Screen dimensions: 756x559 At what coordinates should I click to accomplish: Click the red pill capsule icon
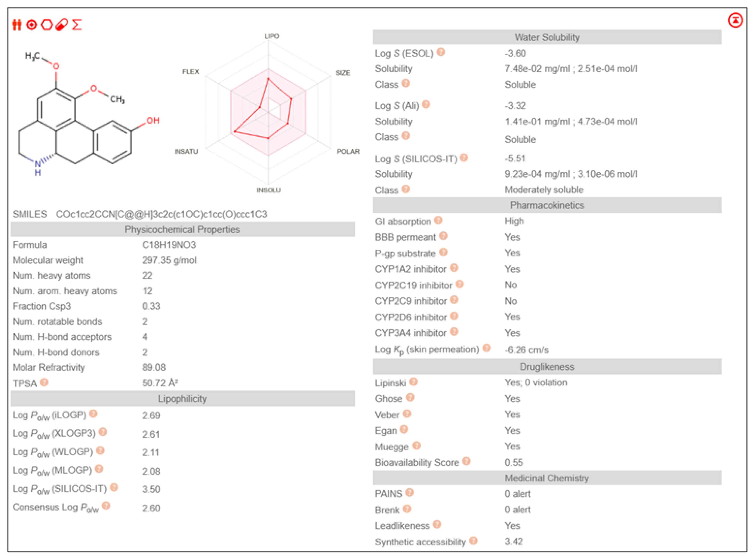62,25
